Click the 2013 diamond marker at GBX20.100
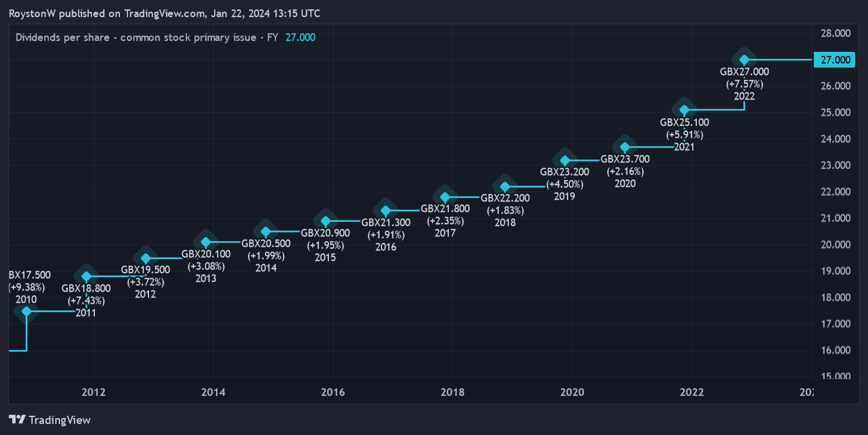The image size is (868, 435). 206,242
